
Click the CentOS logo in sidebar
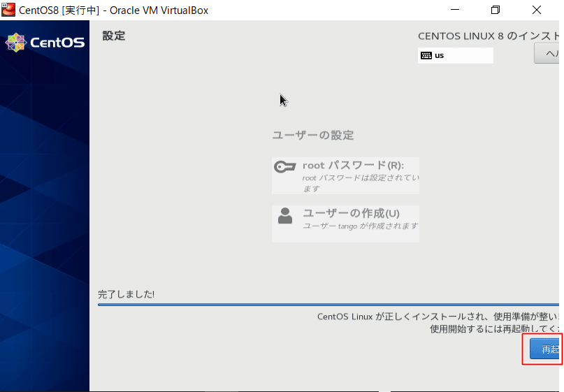(x=45, y=43)
